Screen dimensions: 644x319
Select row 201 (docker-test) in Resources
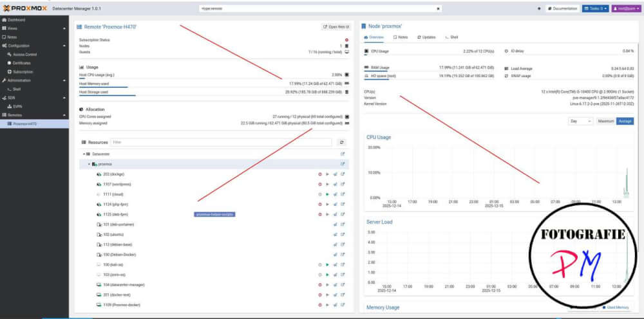[x=214, y=295]
